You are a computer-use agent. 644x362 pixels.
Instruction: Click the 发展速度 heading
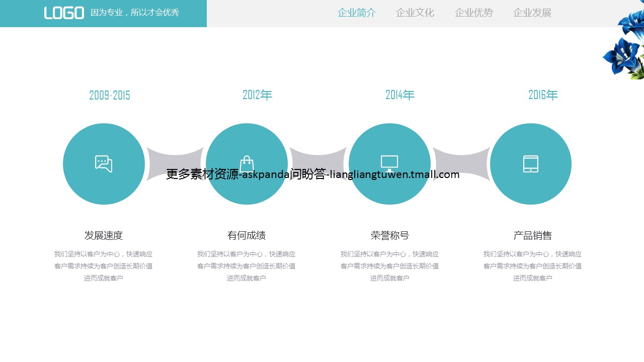tap(104, 235)
